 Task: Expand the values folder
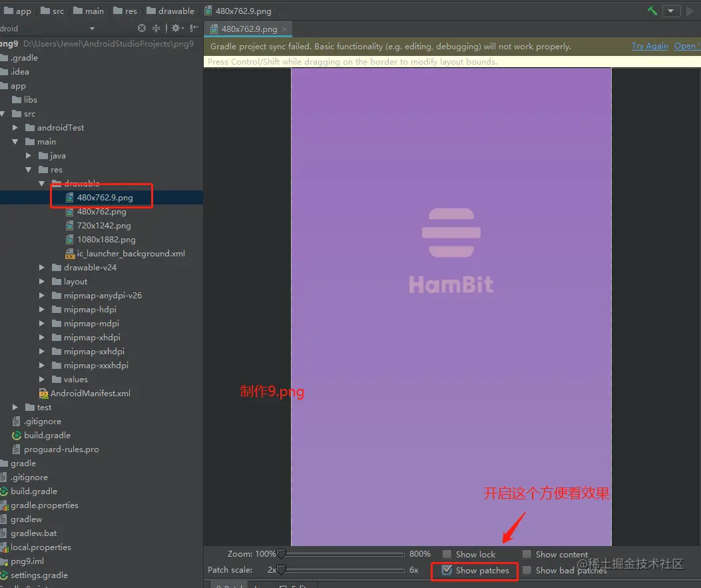point(41,380)
